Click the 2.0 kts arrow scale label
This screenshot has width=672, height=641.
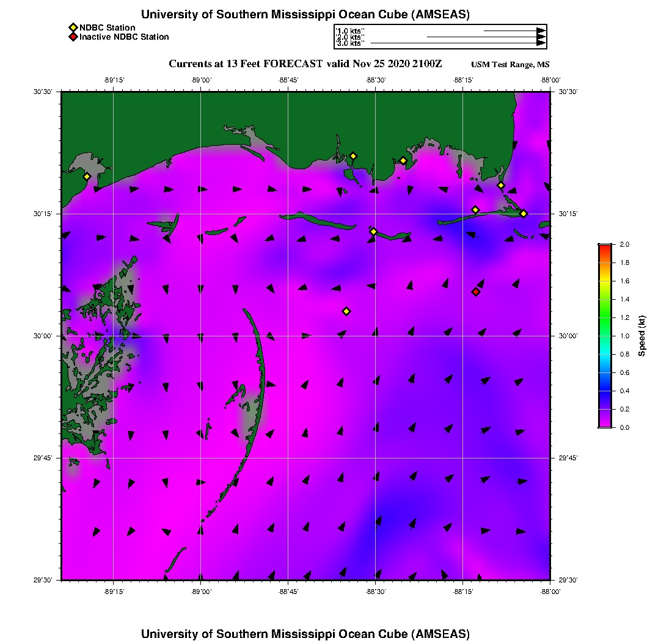click(351, 37)
